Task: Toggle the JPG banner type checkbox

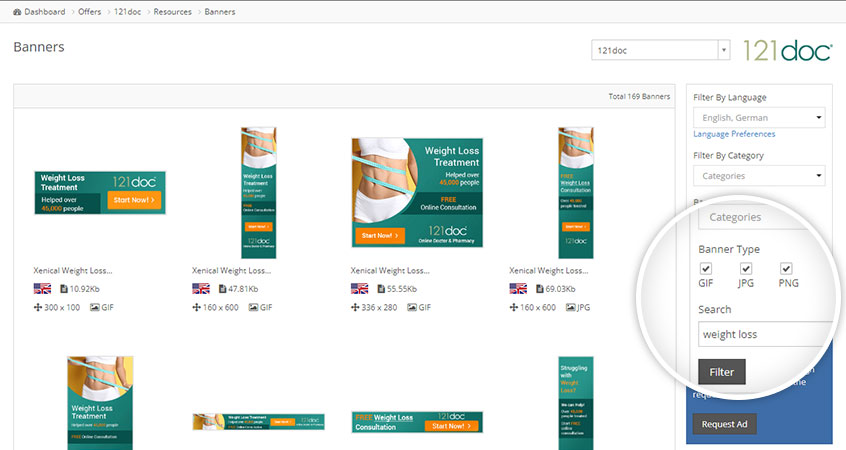Action: (746, 268)
